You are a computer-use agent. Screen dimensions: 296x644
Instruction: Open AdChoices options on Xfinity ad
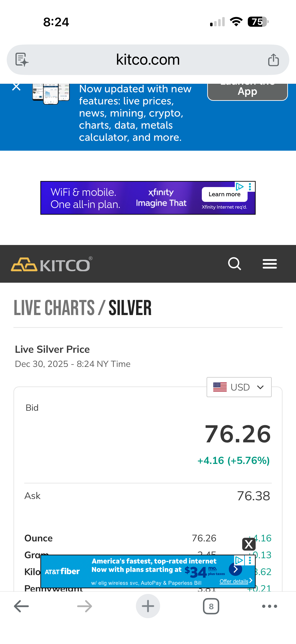[250, 187]
